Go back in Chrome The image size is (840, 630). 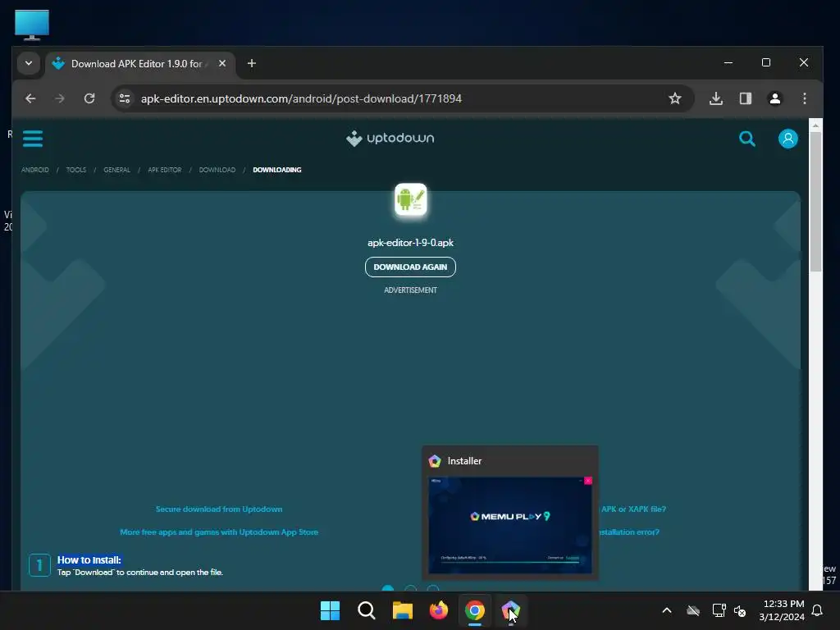30,98
